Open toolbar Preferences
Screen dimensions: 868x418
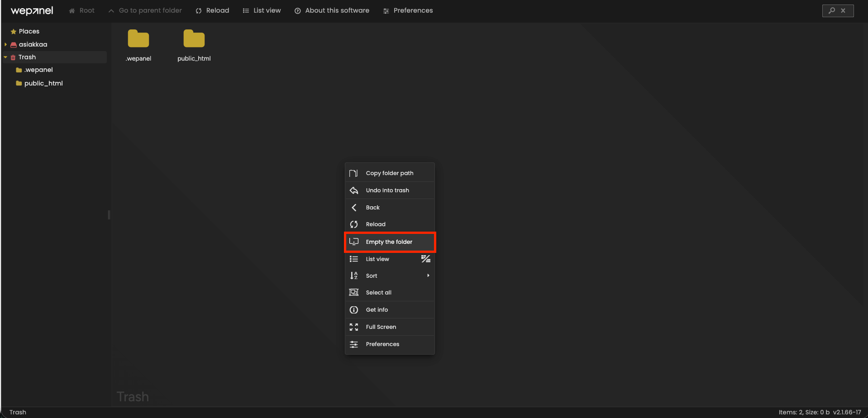[408, 10]
